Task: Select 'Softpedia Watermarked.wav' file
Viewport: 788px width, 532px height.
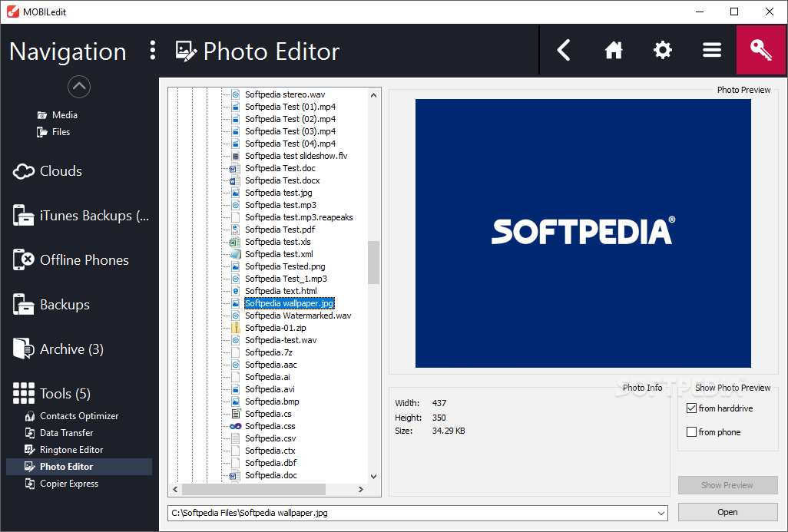Action: click(298, 316)
